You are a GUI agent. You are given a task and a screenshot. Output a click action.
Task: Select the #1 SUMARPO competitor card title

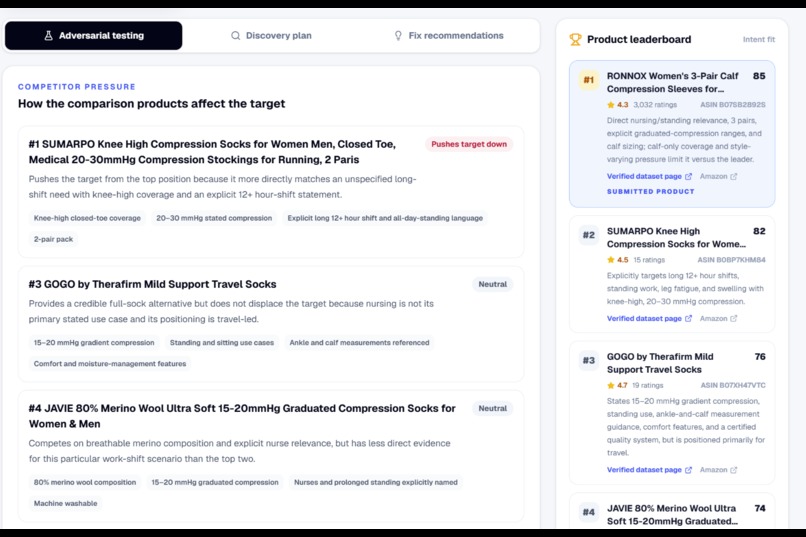pyautogui.click(x=212, y=152)
